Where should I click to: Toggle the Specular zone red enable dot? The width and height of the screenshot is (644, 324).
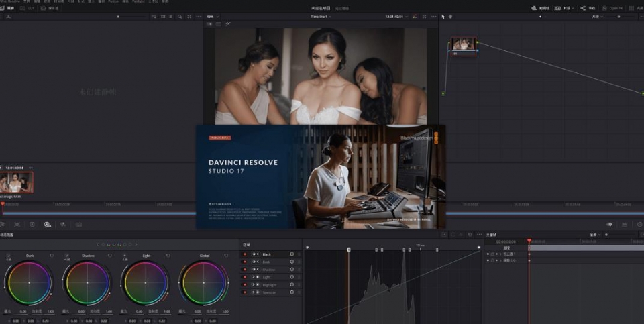(246, 292)
